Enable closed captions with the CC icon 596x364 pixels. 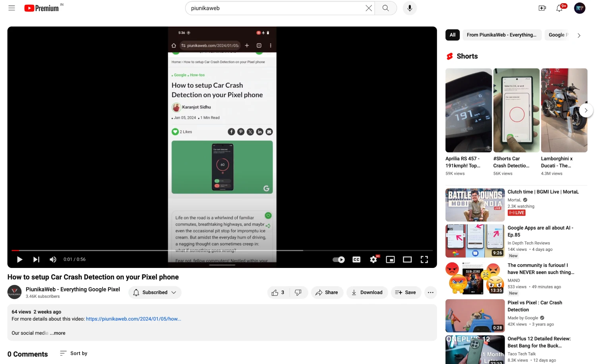[356, 259]
